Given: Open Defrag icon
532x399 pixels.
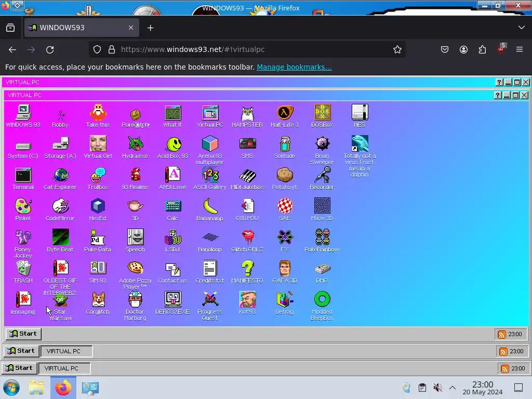Looking at the screenshot, I should (285, 303).
